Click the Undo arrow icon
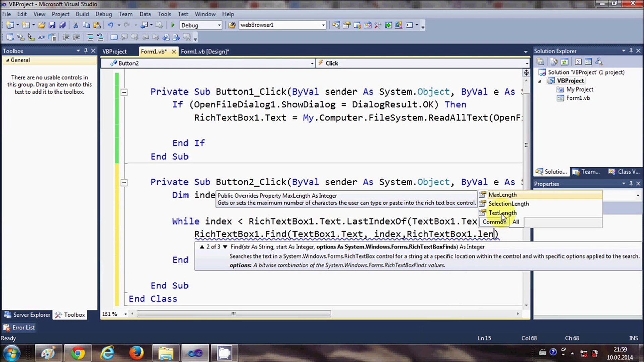This screenshot has height=362, width=644. pyautogui.click(x=110, y=25)
